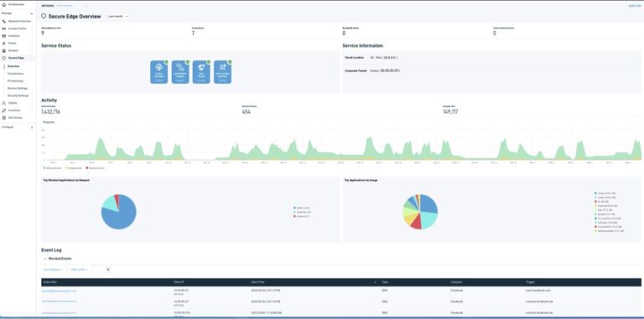The image size is (644, 319).
Task: Open the Service Settings submenu item
Action: point(18,88)
